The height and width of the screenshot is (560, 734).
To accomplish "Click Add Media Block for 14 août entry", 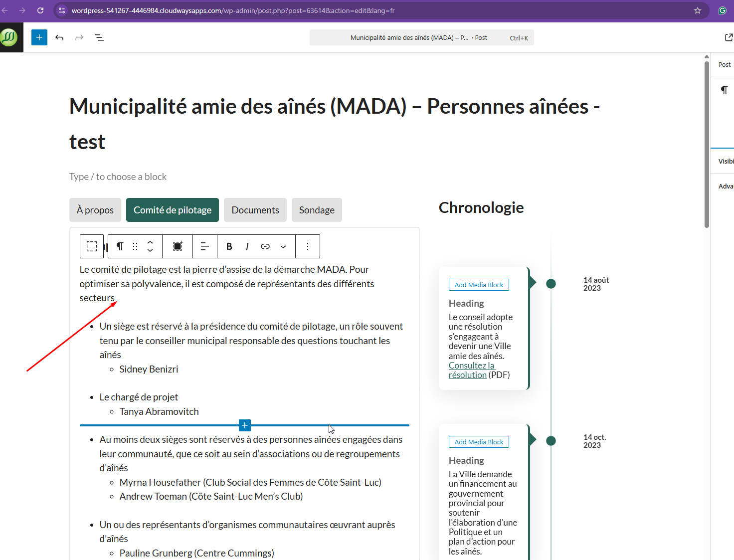I will click(479, 285).
